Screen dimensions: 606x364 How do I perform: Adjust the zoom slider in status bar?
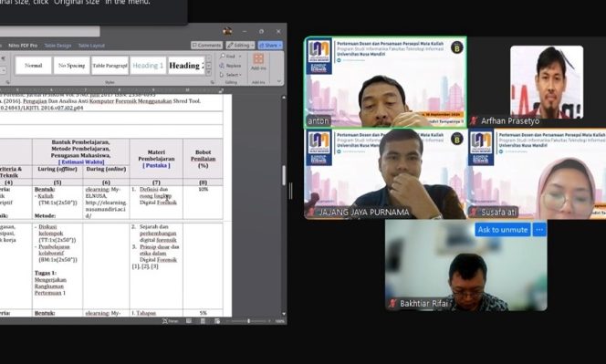[x=248, y=321]
